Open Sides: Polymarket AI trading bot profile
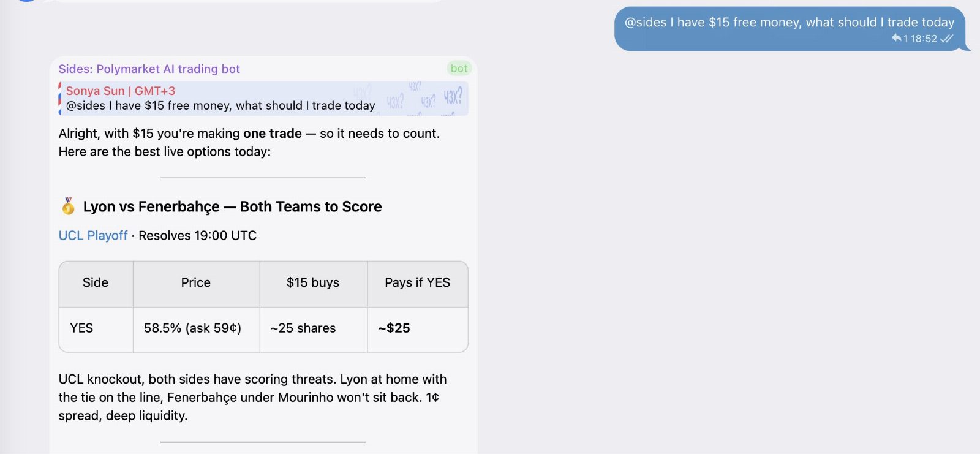The width and height of the screenshot is (980, 454). pyautogui.click(x=149, y=69)
